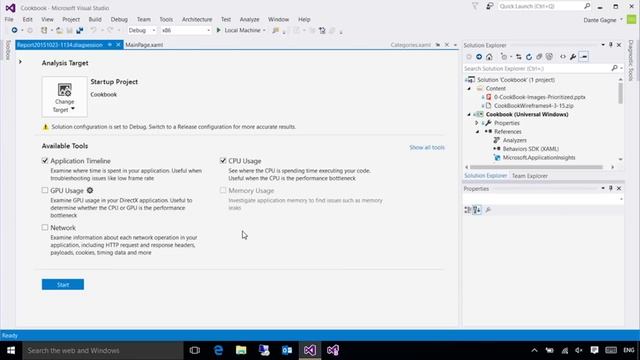
Task: Click the Change Target icon button
Action: [64, 97]
